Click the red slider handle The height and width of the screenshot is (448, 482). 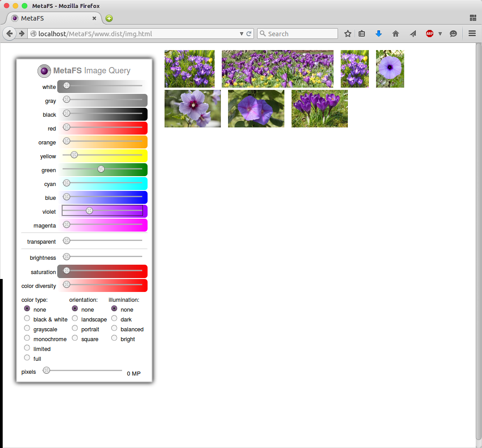pyautogui.click(x=66, y=127)
